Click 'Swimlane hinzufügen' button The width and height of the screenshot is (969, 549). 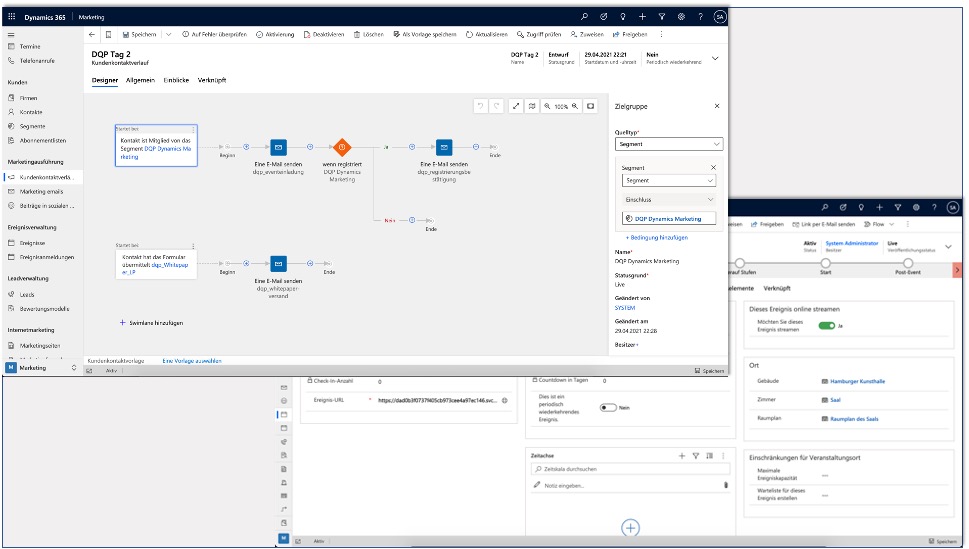(x=150, y=323)
